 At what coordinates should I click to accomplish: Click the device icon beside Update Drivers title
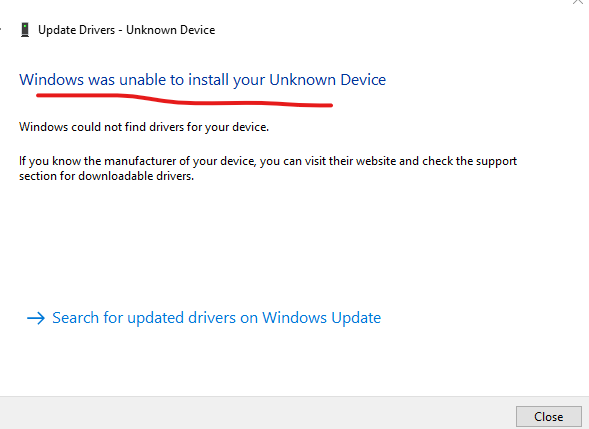pyautogui.click(x=25, y=30)
